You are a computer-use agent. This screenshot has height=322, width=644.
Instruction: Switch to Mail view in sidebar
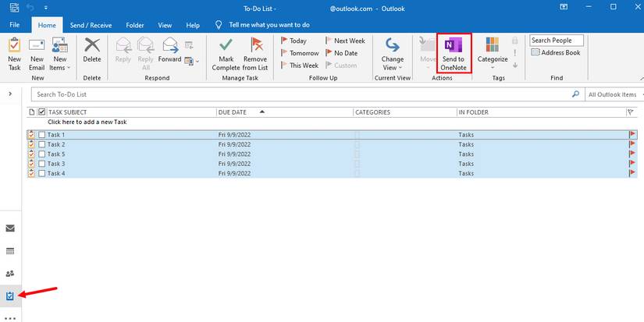[10, 228]
